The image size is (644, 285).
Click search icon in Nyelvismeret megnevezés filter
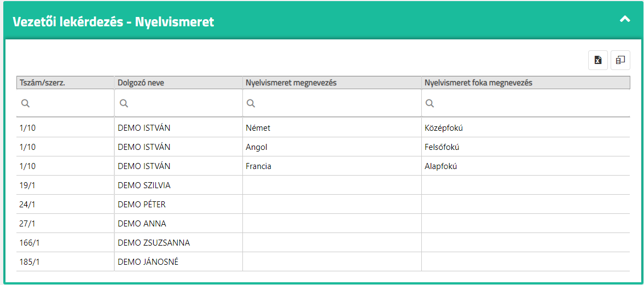(251, 103)
